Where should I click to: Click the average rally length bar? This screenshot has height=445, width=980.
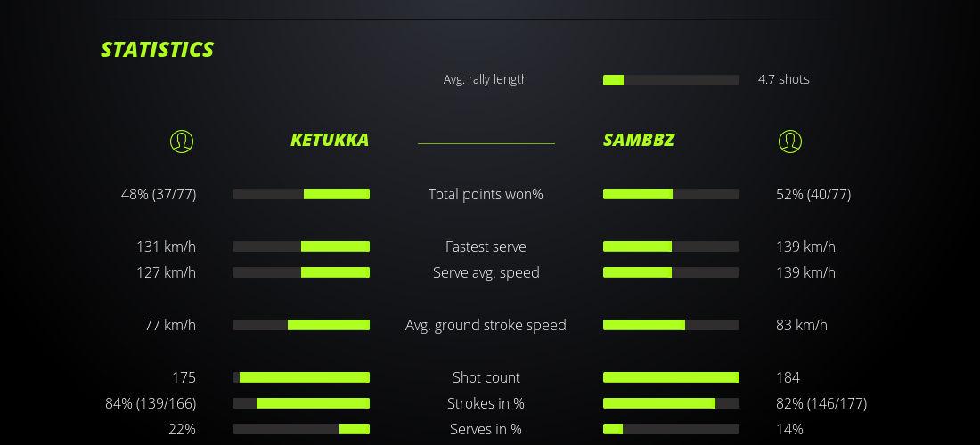pyautogui.click(x=671, y=80)
